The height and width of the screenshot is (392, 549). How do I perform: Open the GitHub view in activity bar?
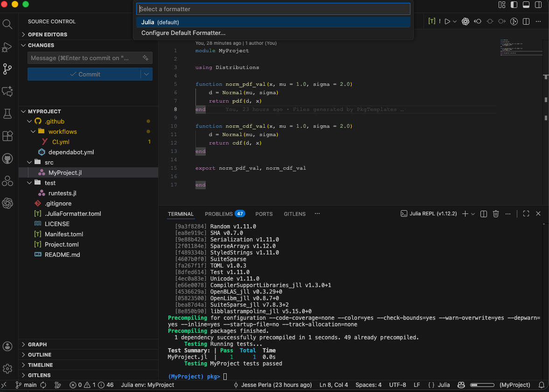[7, 158]
